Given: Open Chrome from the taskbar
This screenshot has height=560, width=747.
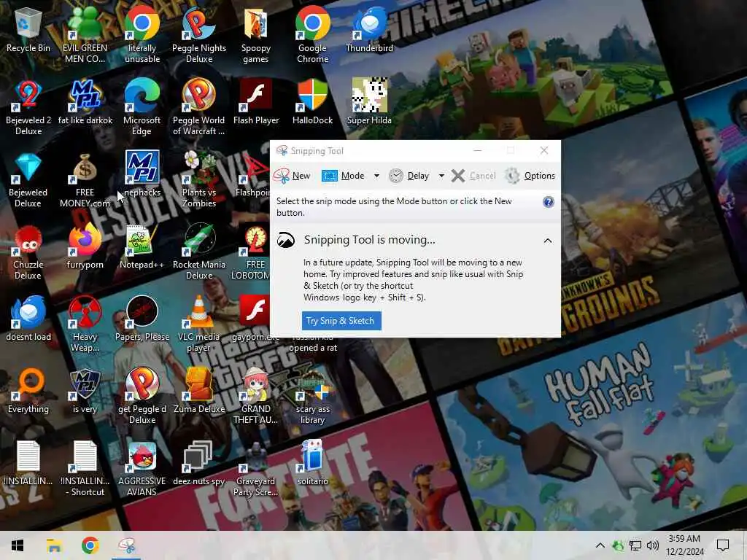Looking at the screenshot, I should tap(90, 545).
